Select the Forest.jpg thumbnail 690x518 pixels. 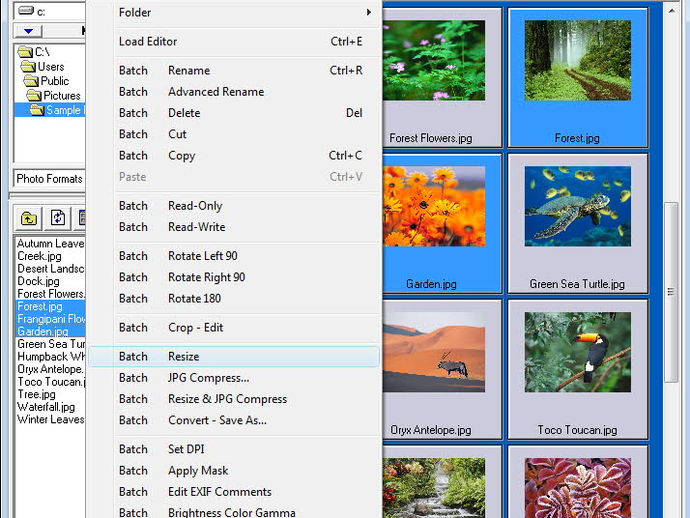click(x=577, y=77)
